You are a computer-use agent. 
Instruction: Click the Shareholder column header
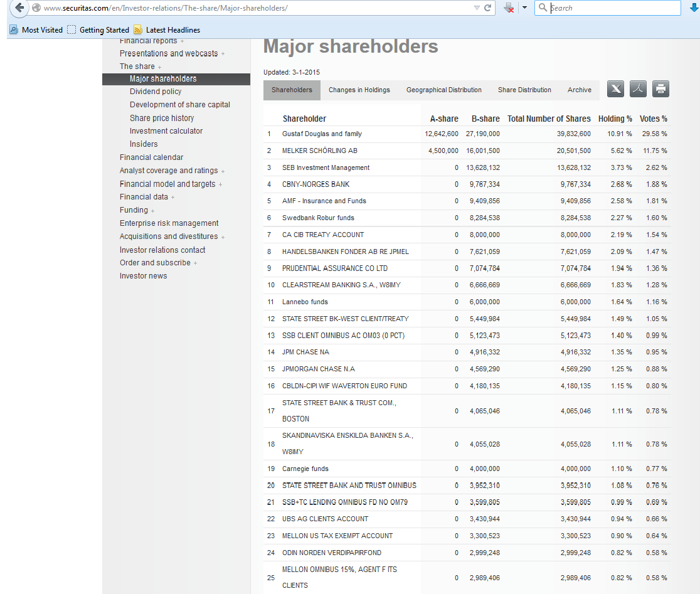pyautogui.click(x=304, y=119)
